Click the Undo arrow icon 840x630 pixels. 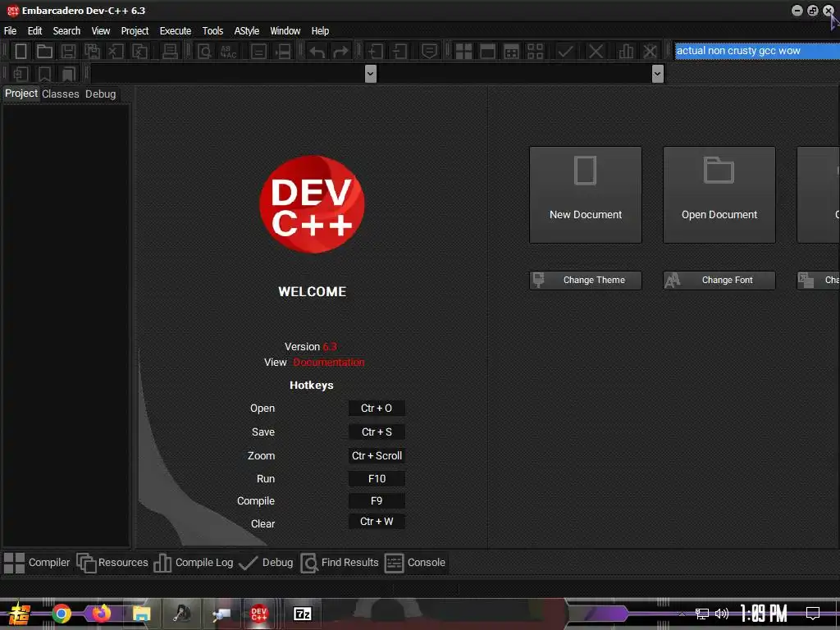tap(317, 52)
